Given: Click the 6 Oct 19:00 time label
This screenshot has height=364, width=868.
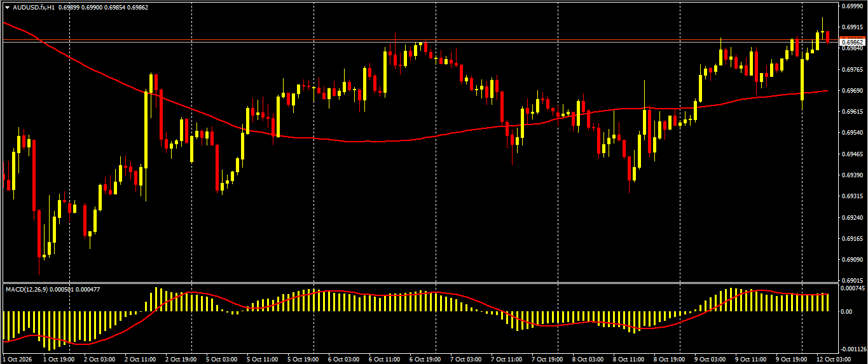Looking at the screenshot, I should [425, 359].
